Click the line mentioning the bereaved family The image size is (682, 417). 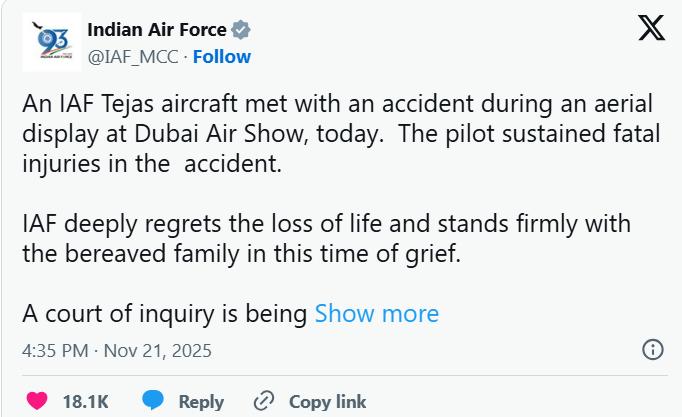(241, 254)
